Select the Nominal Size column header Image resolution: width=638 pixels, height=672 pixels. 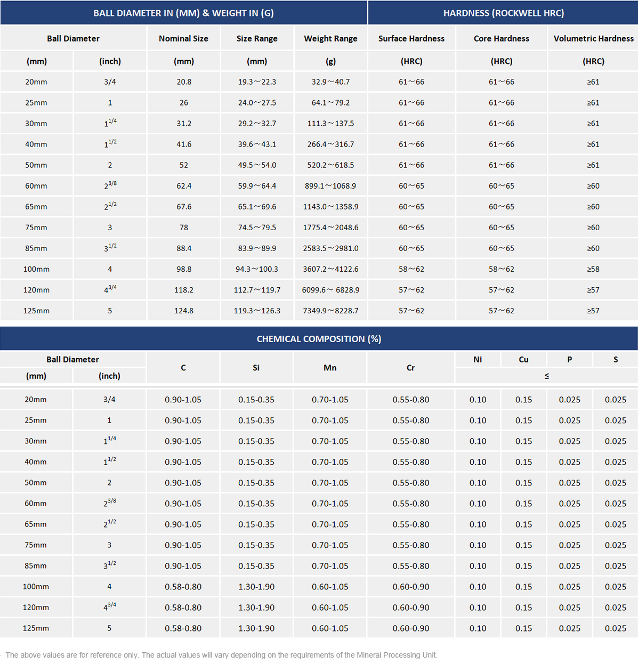coord(183,38)
